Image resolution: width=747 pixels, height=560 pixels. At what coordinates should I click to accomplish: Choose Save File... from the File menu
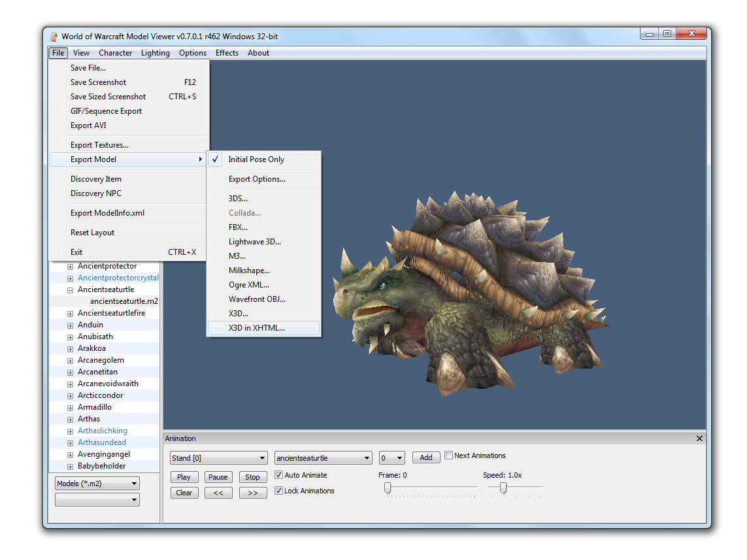click(129, 68)
